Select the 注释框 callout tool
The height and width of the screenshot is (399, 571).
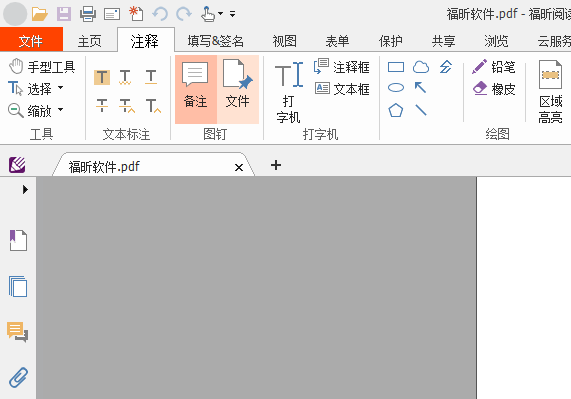[x=342, y=67]
